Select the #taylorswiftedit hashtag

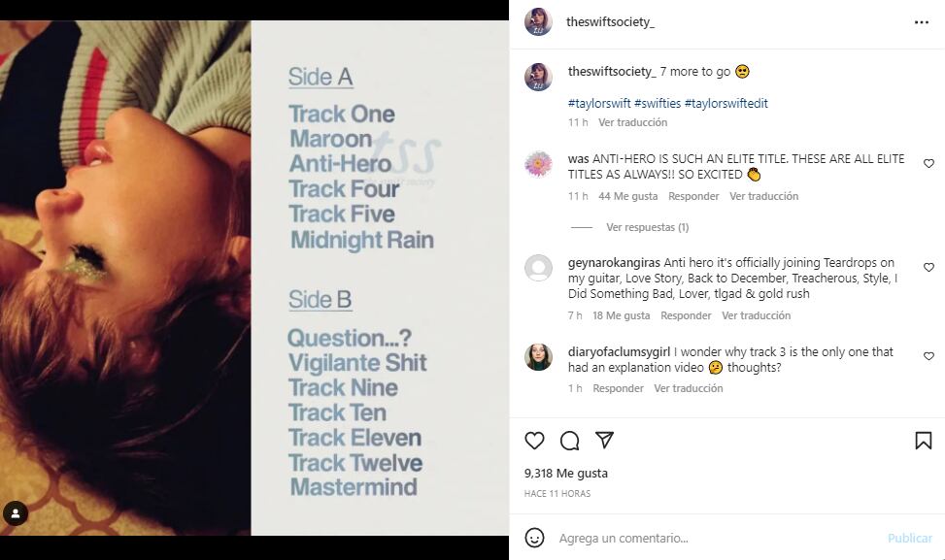tap(726, 103)
